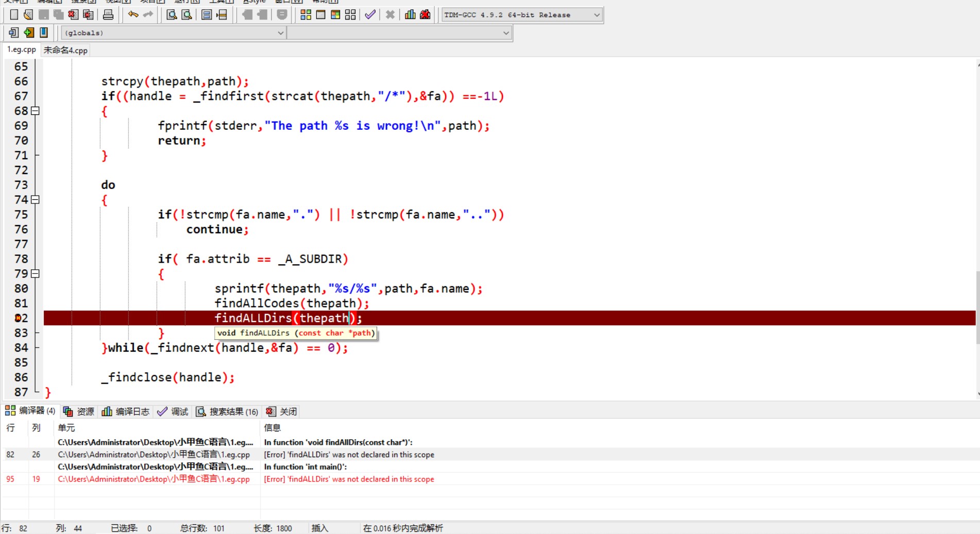980x534 pixels.
Task: Collapse the code block at line 68
Action: click(35, 111)
